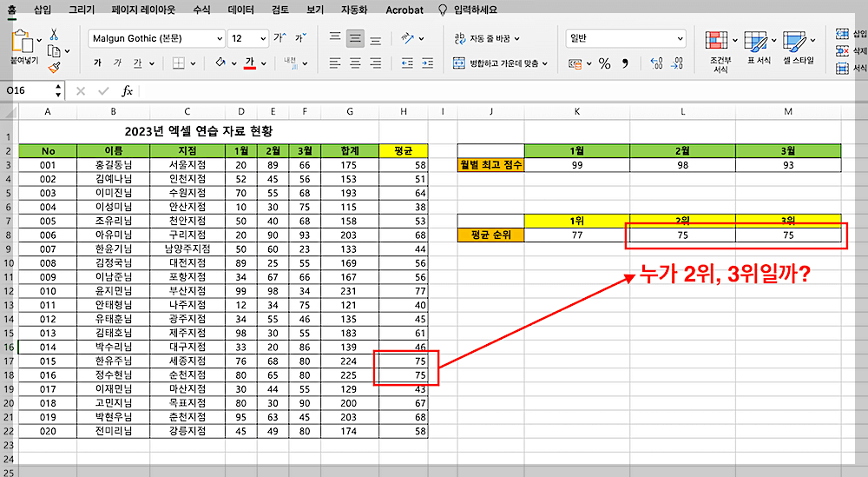Image resolution: width=868 pixels, height=477 pixels.
Task: Open the 홈 ribbon tab
Action: pyautogui.click(x=11, y=10)
